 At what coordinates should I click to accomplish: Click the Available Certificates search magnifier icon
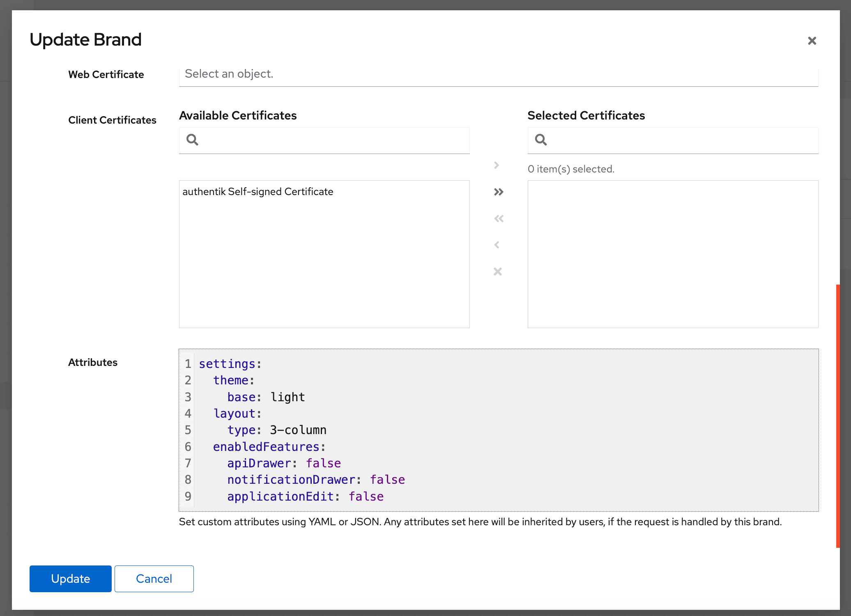click(x=192, y=140)
